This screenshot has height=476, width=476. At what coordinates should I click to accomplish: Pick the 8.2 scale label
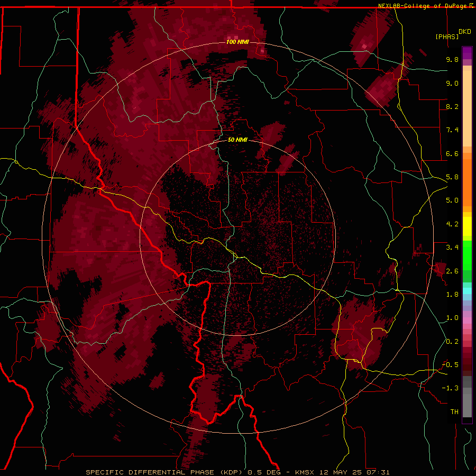point(452,106)
